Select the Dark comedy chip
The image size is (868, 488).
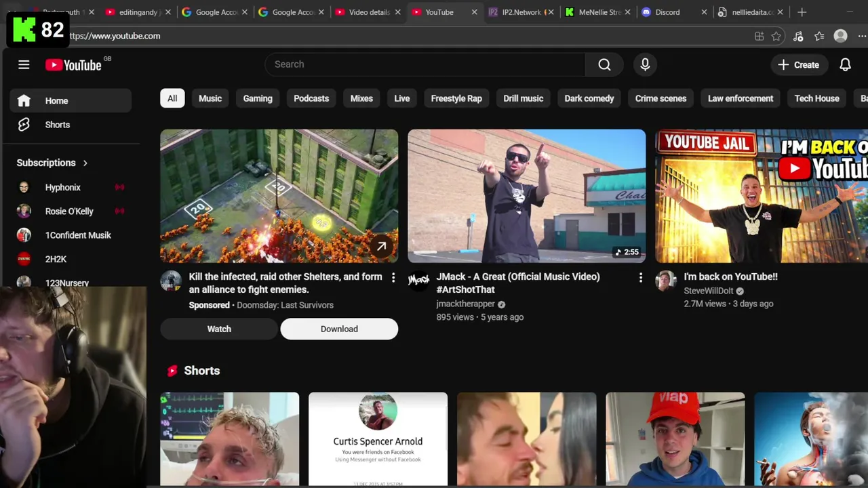point(589,98)
